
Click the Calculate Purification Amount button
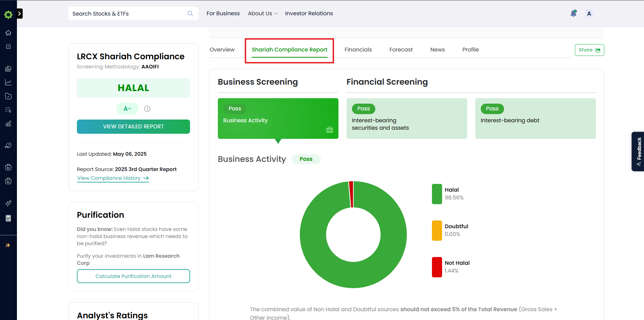click(133, 276)
